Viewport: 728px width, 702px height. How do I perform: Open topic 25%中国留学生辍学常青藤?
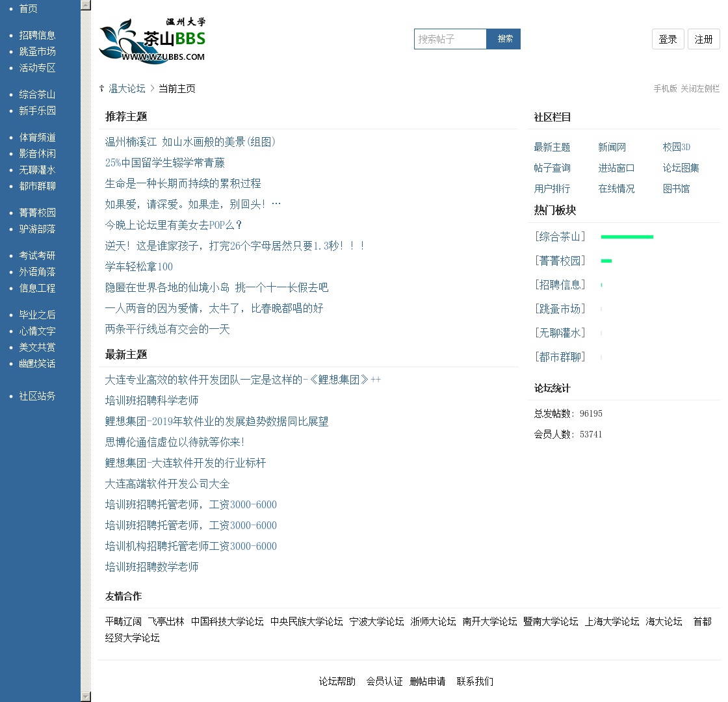click(165, 163)
